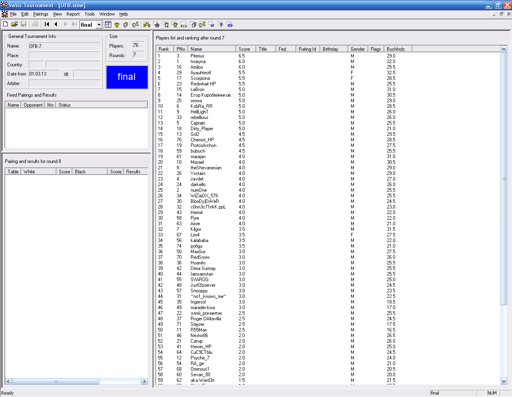
Task: Select player row LeBron
Action: [x=328, y=89]
